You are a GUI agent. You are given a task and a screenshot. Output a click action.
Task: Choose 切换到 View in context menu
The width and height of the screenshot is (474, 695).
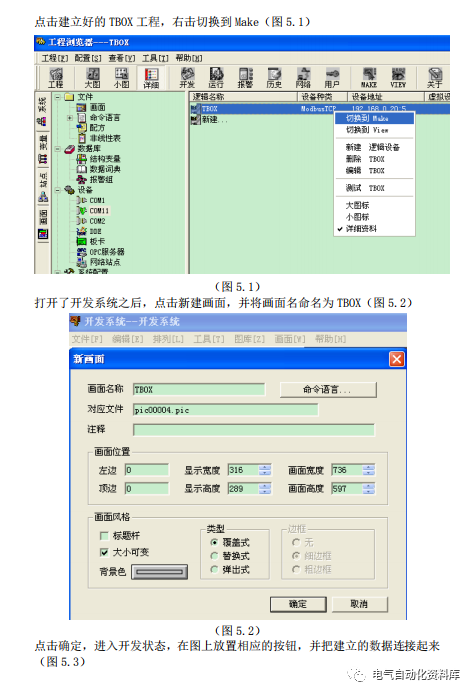coord(374,130)
